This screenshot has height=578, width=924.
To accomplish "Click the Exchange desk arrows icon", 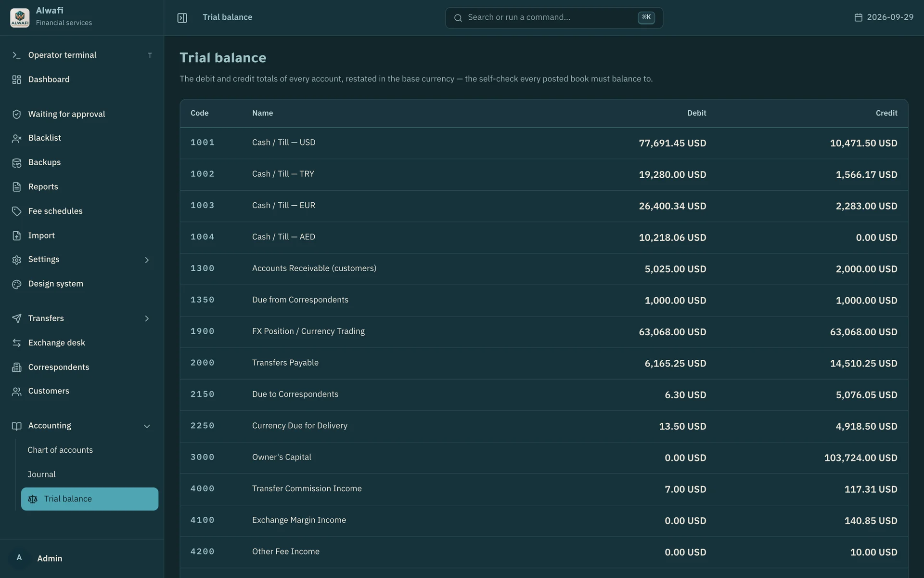I will tap(16, 343).
